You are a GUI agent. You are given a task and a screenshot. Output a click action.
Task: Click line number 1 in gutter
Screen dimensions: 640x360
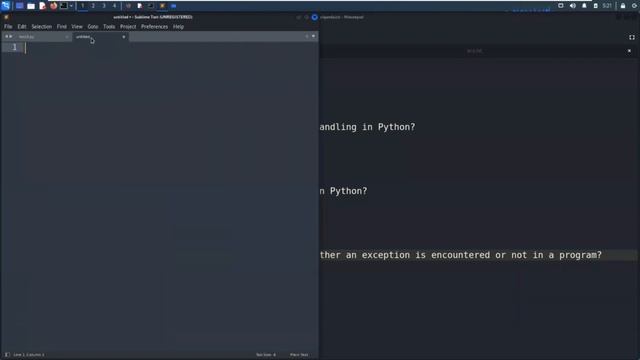[x=14, y=47]
